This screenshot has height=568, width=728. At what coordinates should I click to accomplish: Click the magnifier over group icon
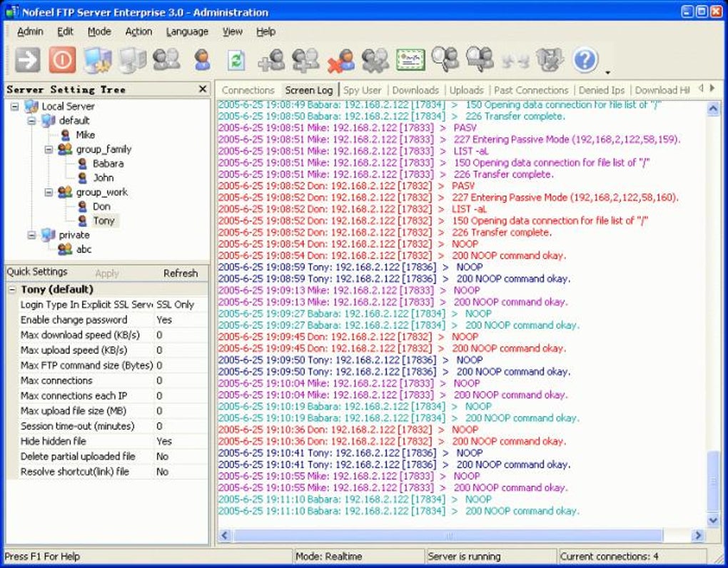(x=480, y=59)
